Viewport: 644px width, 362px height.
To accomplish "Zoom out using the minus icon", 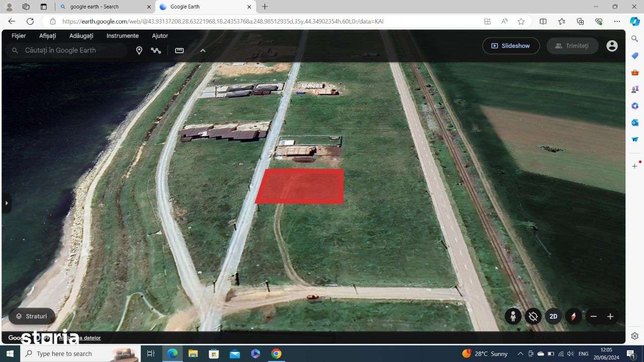I will click(593, 316).
